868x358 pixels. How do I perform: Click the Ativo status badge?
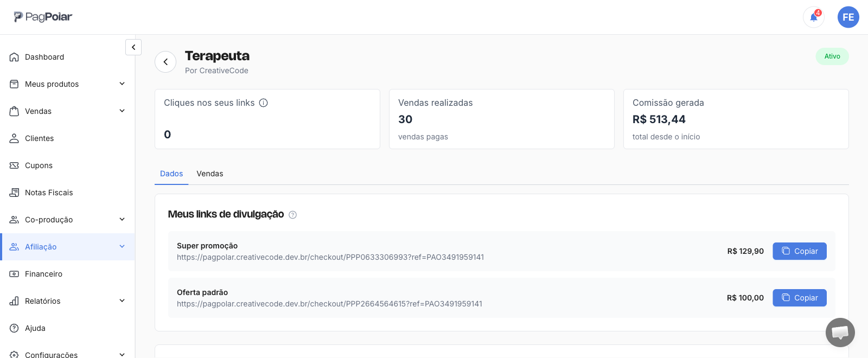(x=832, y=56)
